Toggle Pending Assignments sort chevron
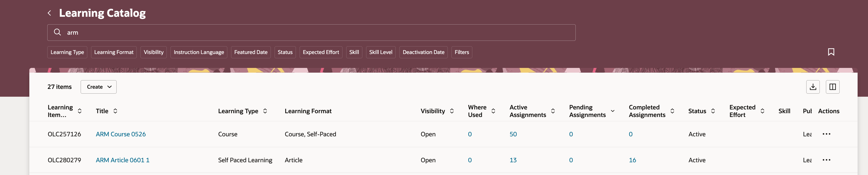 point(613,111)
